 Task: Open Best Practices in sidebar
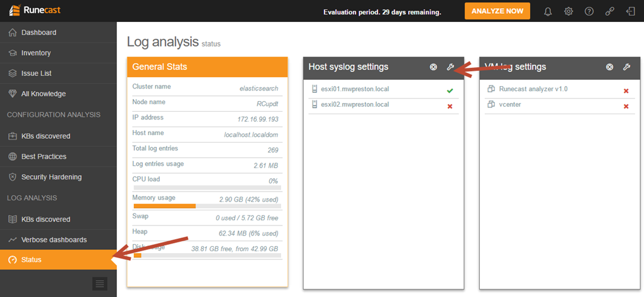[x=58, y=156]
